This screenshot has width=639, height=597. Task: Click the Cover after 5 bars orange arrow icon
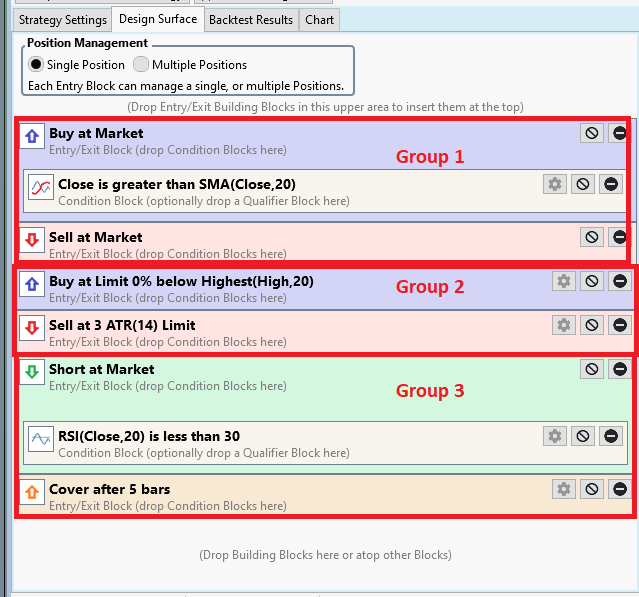(32, 492)
